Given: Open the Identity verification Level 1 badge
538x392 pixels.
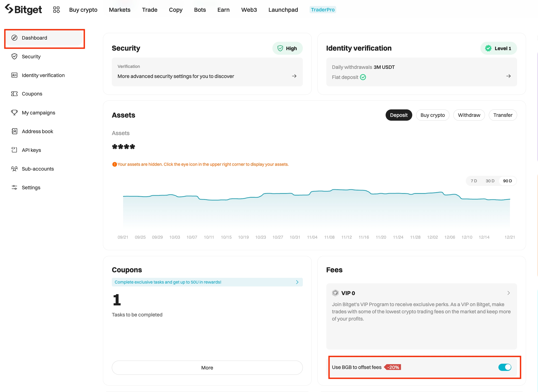Looking at the screenshot, I should point(498,48).
